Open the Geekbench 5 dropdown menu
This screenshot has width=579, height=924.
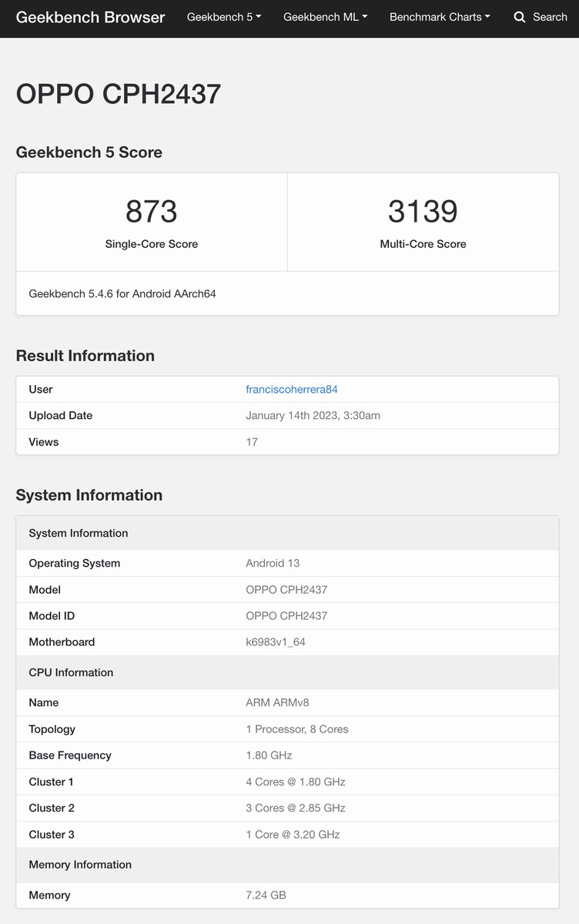point(224,17)
